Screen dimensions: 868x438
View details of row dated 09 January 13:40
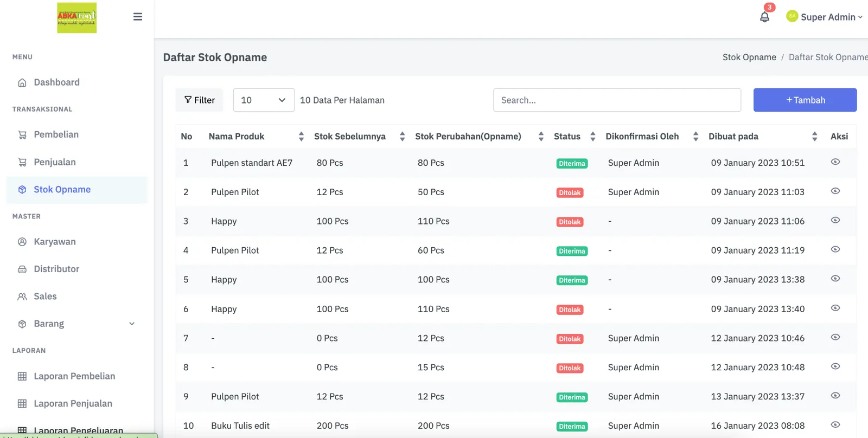point(835,308)
